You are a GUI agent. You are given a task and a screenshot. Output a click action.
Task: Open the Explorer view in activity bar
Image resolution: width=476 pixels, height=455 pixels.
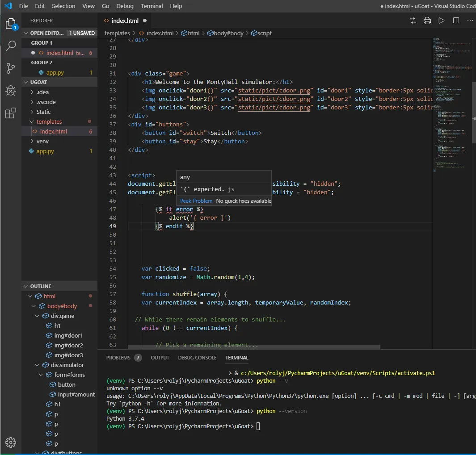point(11,24)
